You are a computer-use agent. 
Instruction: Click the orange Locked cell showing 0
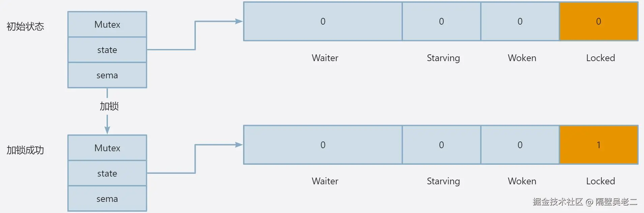pyautogui.click(x=598, y=22)
